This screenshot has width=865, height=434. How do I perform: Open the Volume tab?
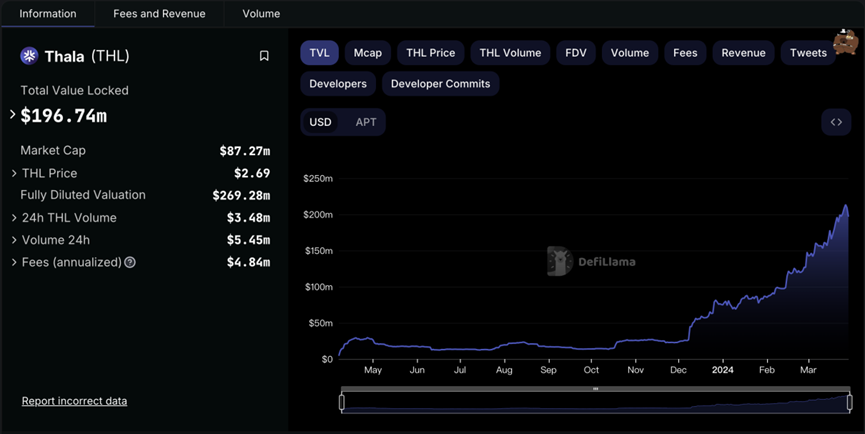(x=261, y=14)
